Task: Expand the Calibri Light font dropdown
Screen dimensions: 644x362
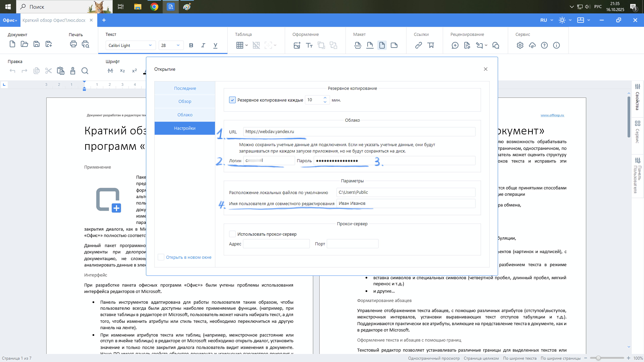Action: click(x=150, y=45)
